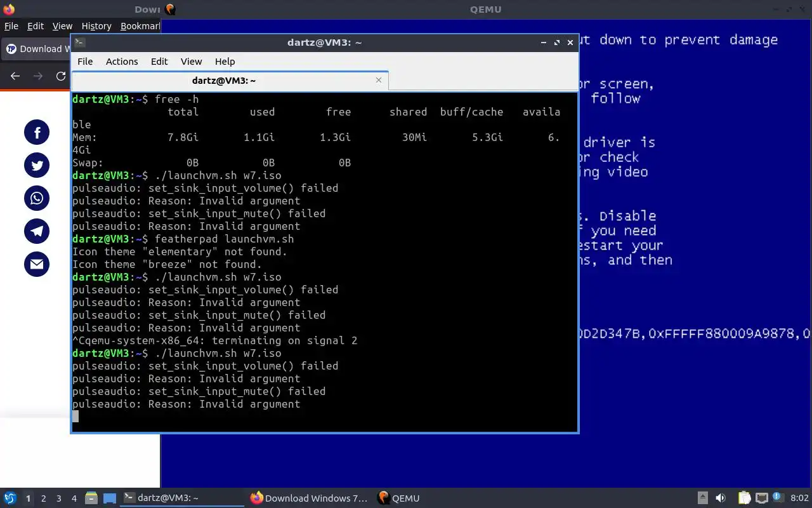The image size is (812, 508).
Task: Click the terminal icon in window titlebar
Action: [x=79, y=43]
